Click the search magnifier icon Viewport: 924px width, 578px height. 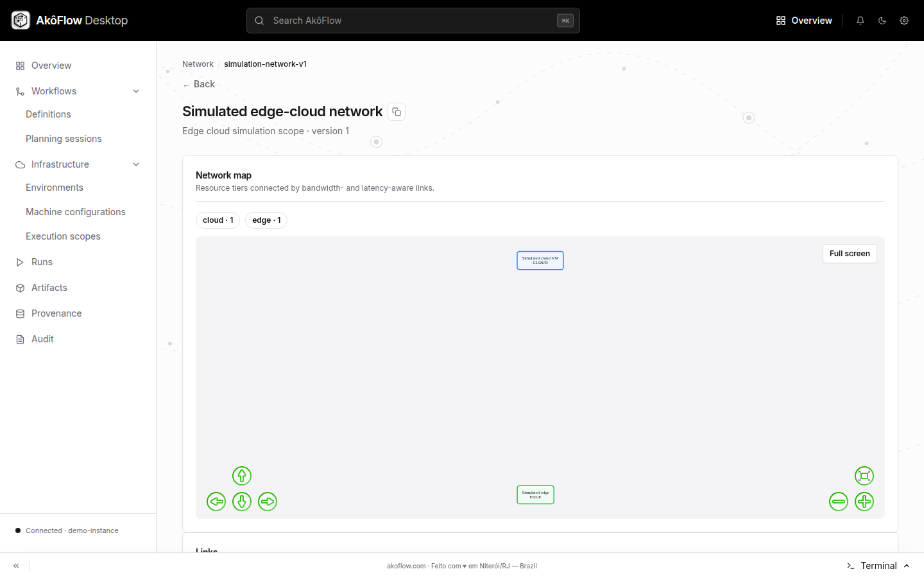point(259,21)
